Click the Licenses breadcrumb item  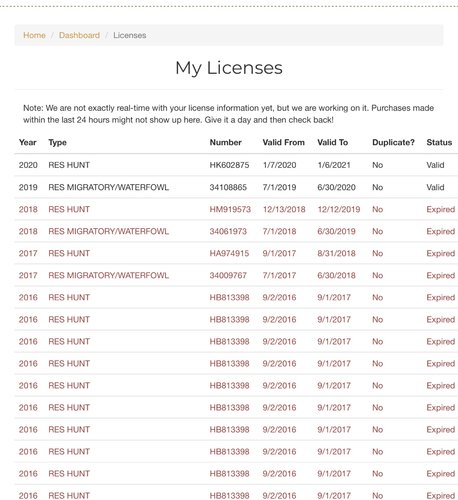click(x=130, y=35)
